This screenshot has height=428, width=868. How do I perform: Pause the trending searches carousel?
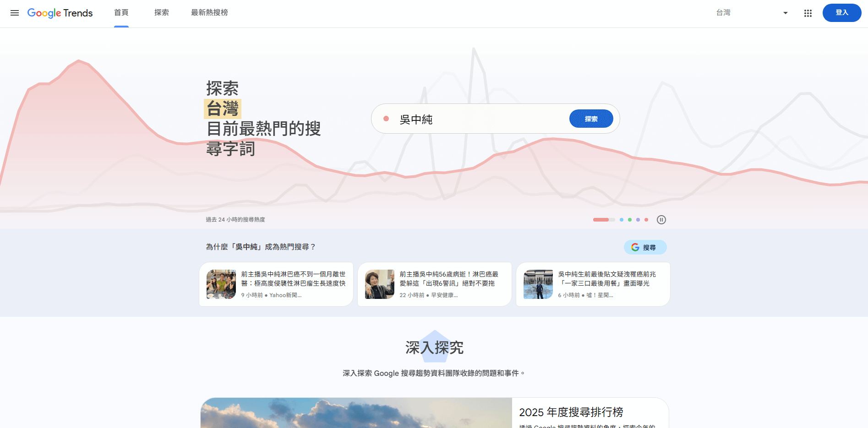coord(661,220)
